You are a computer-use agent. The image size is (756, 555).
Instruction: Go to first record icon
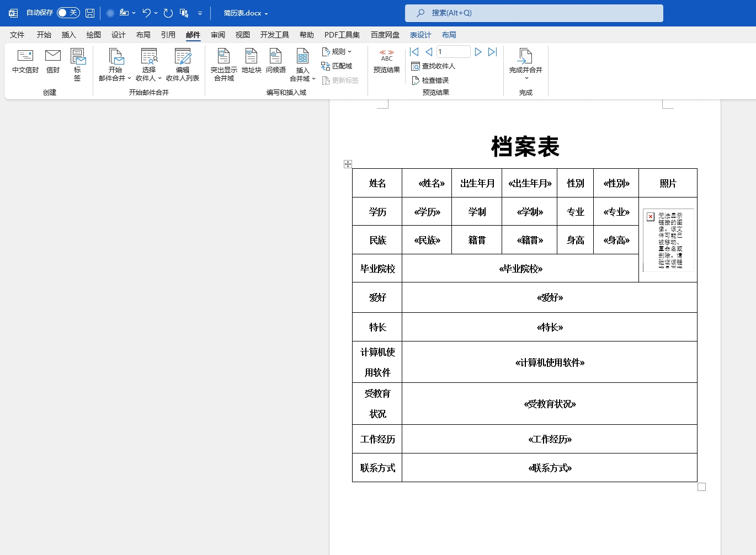tap(414, 52)
